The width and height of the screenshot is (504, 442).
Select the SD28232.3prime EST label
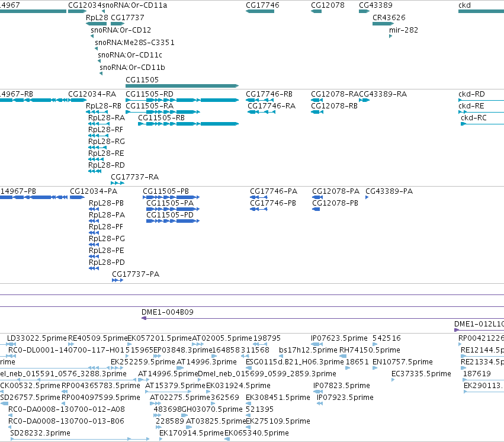40,433
